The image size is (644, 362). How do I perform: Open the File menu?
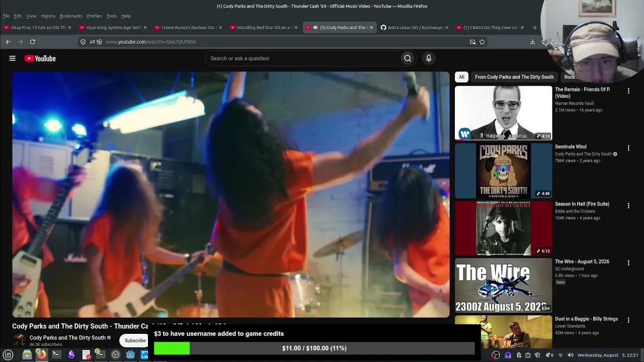6,16
